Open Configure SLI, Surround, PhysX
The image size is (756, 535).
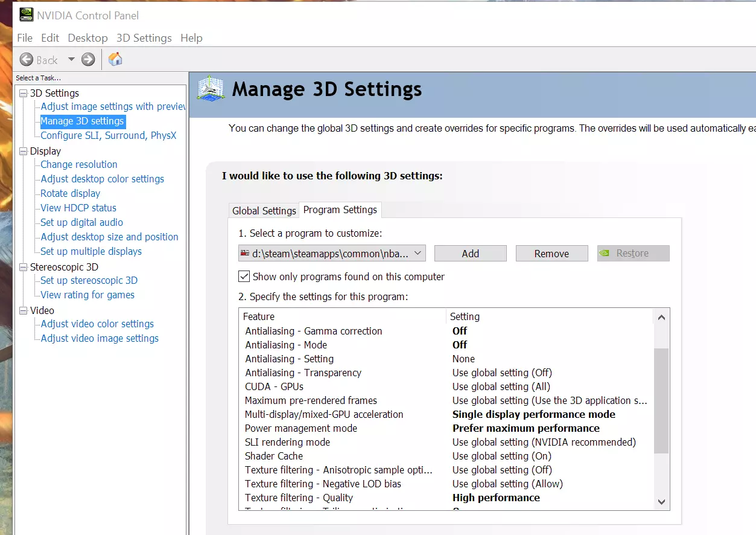click(x=109, y=135)
